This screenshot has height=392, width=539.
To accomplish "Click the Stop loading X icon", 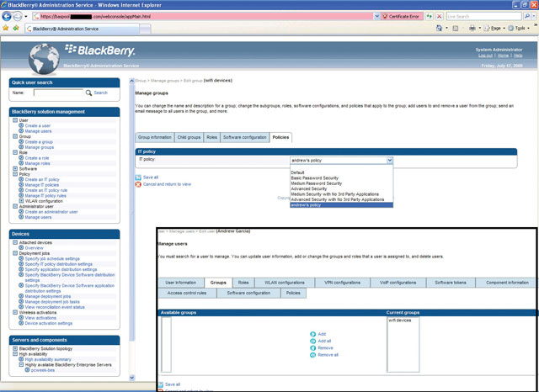I will (440, 16).
